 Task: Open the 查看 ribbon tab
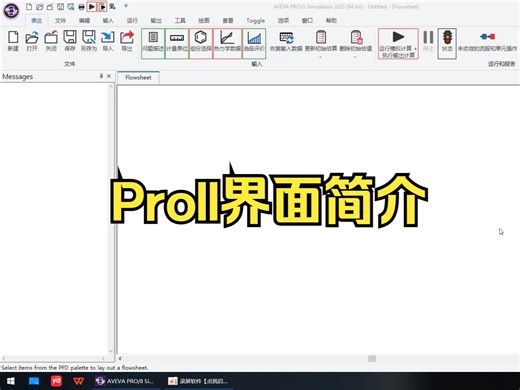(228, 21)
